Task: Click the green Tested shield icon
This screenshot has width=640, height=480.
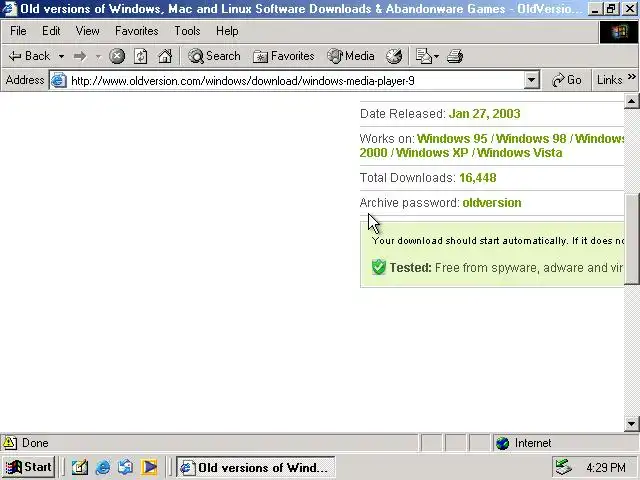Action: tap(379, 267)
